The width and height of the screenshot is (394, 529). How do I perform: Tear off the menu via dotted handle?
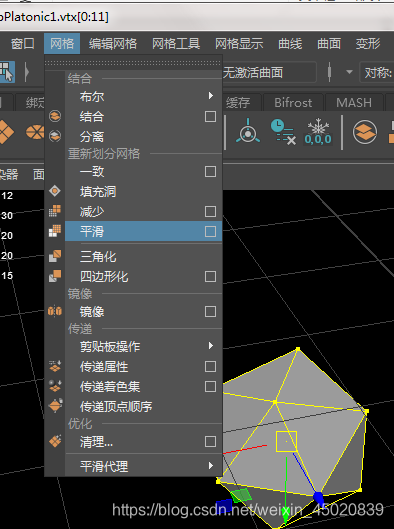tap(133, 63)
